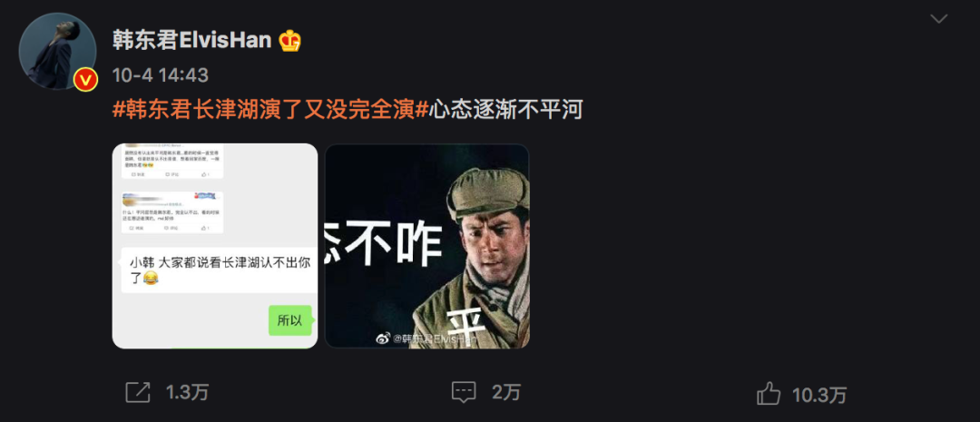The image size is (980, 422).
Task: Click the 10.3万 like count
Action: tap(819, 395)
